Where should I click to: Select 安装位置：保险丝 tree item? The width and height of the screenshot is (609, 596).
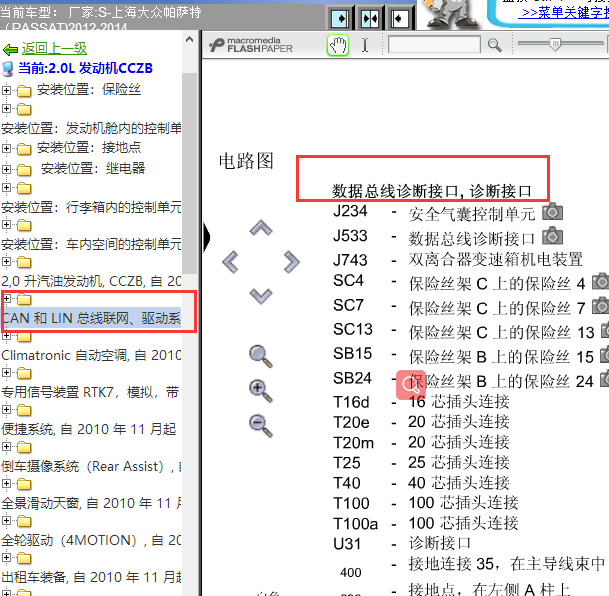click(89, 90)
